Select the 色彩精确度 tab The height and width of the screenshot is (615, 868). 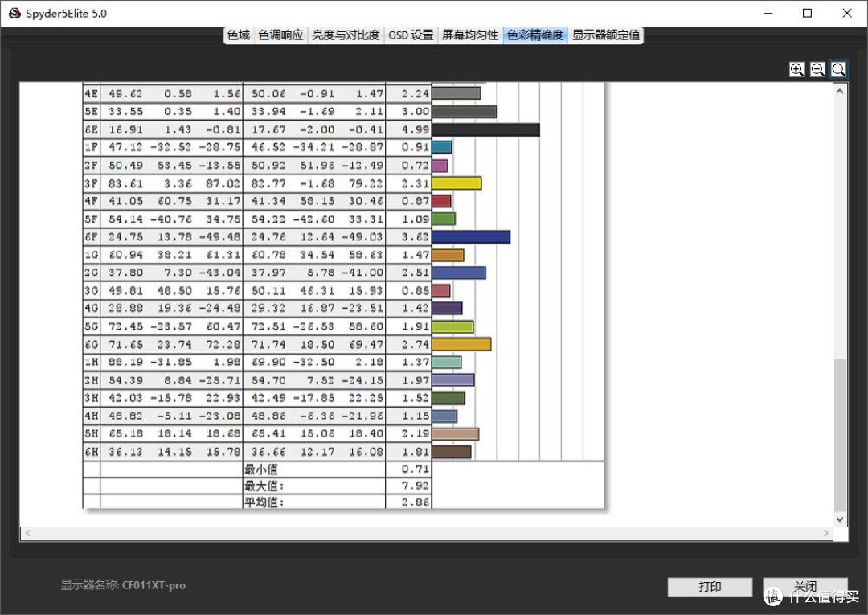tap(535, 35)
